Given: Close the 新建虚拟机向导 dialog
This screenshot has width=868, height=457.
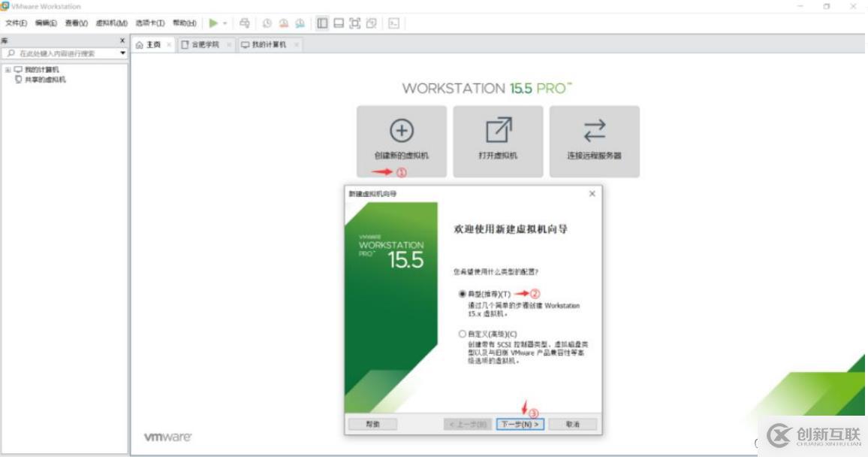Looking at the screenshot, I should 592,193.
